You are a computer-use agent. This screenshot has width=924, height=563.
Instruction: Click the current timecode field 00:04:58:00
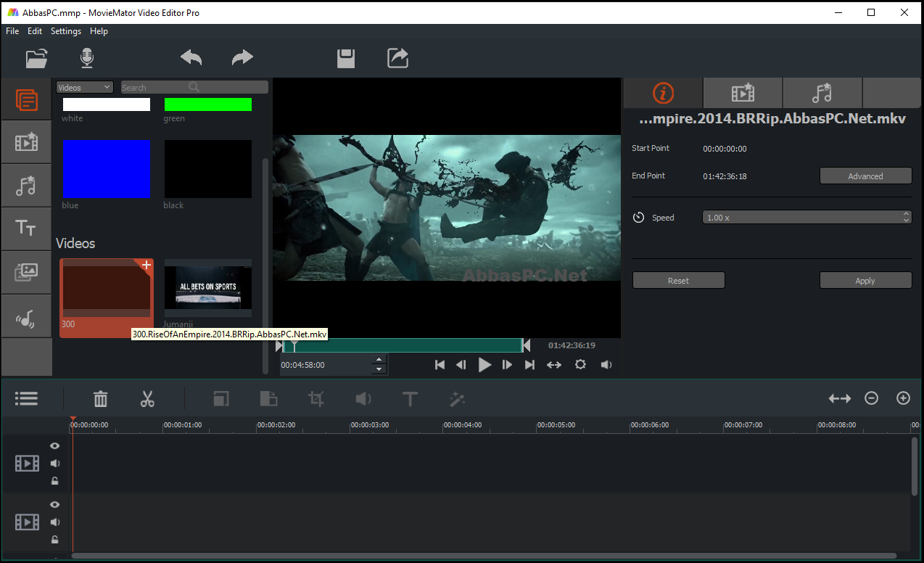coord(326,365)
